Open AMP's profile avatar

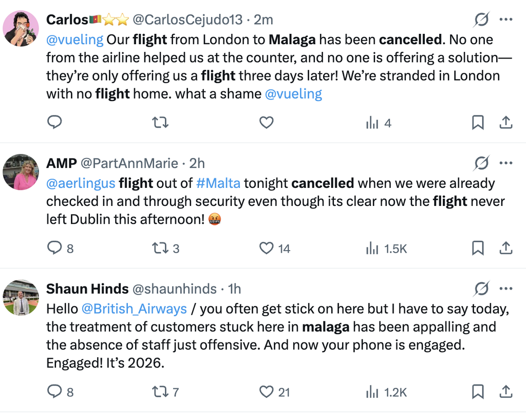(x=21, y=172)
